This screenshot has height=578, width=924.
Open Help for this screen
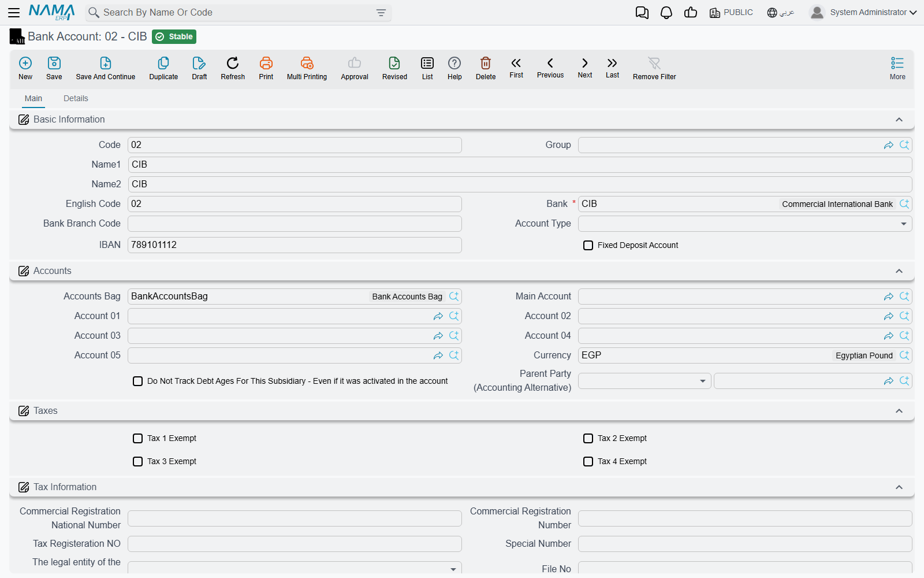pyautogui.click(x=454, y=68)
